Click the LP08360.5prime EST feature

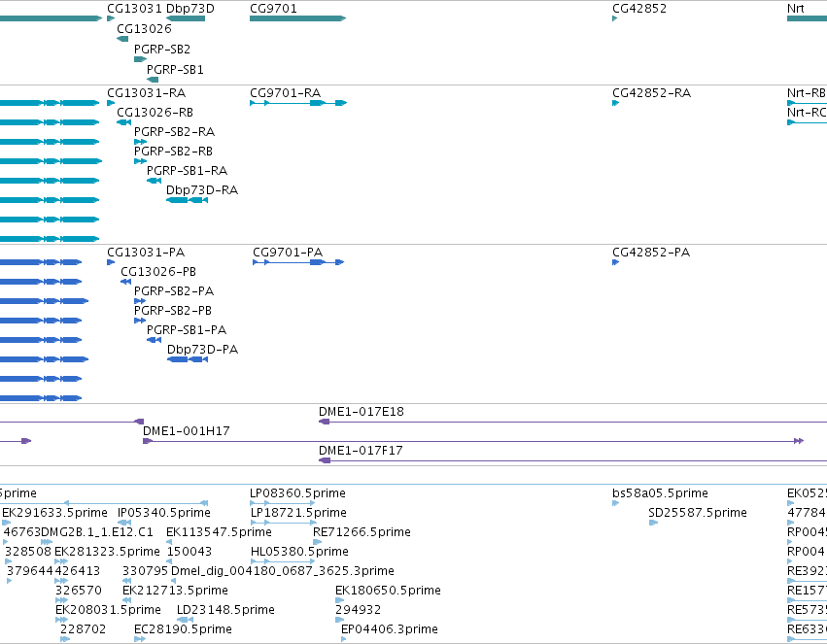coord(283,503)
